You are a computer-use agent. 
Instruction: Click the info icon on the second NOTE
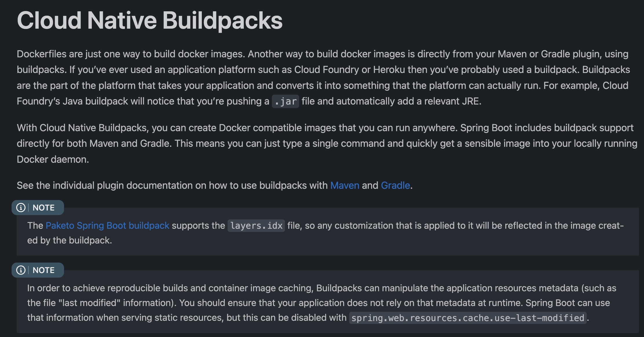pos(21,270)
